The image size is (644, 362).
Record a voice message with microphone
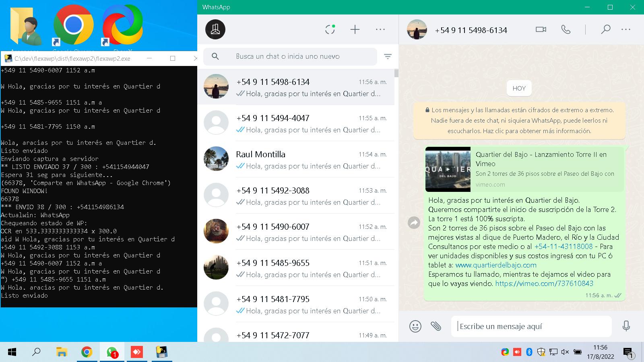(x=626, y=326)
